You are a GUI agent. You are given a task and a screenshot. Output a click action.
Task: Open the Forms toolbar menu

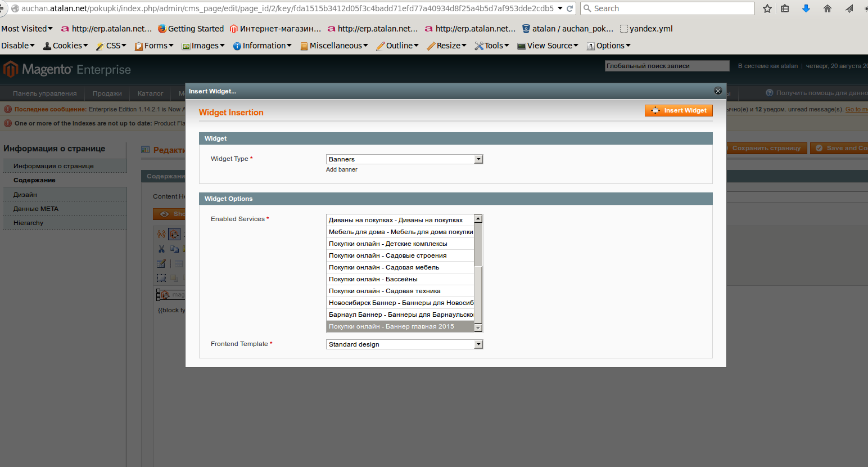(154, 46)
